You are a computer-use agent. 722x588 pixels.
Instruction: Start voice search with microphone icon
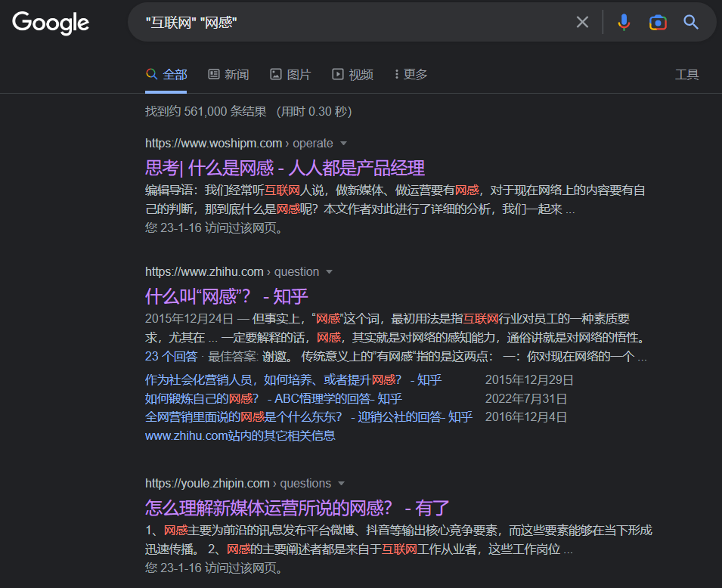[x=624, y=22]
